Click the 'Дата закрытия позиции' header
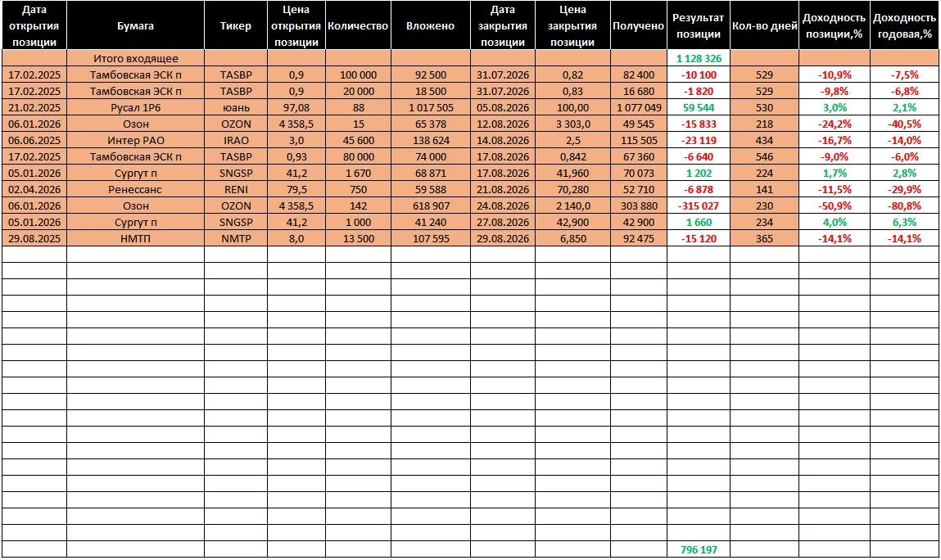Screen dimensions: 941x560 502,26
